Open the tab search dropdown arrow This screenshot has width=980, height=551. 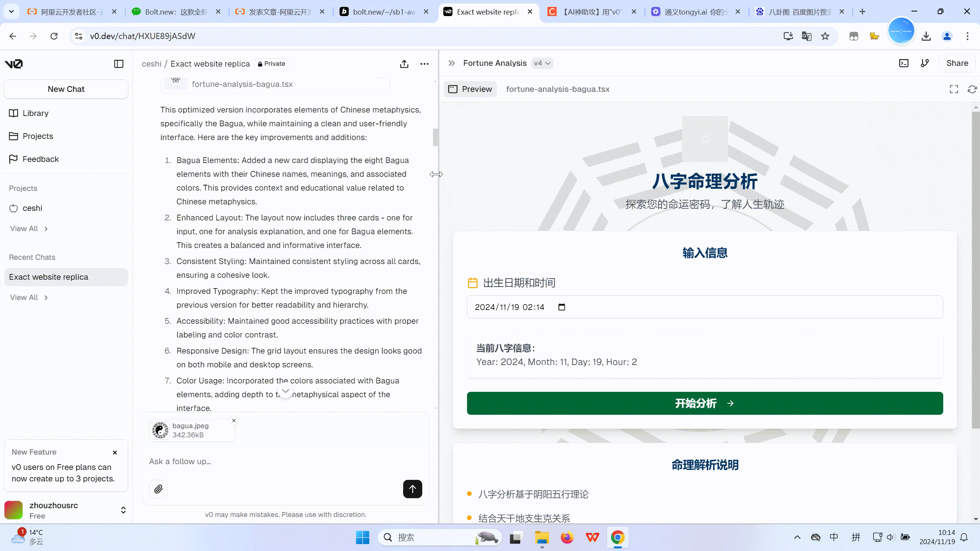coord(11,11)
